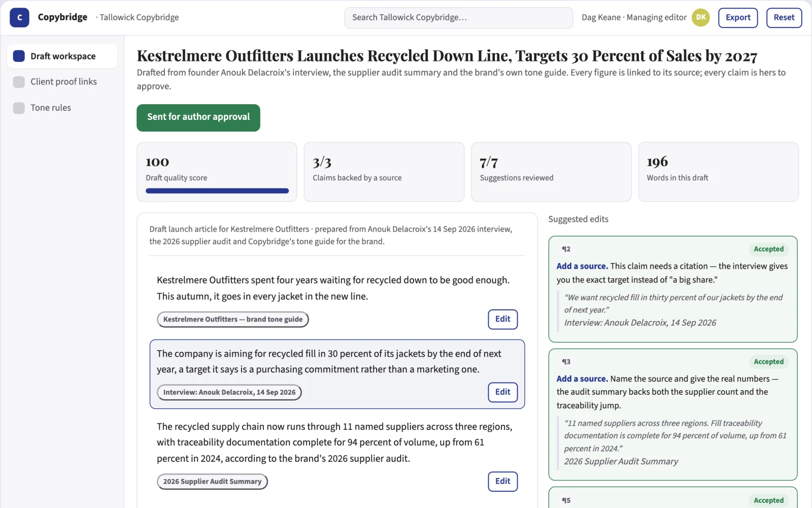Click the article headline about Recycled Down Line
The image size is (812, 508).
click(447, 56)
